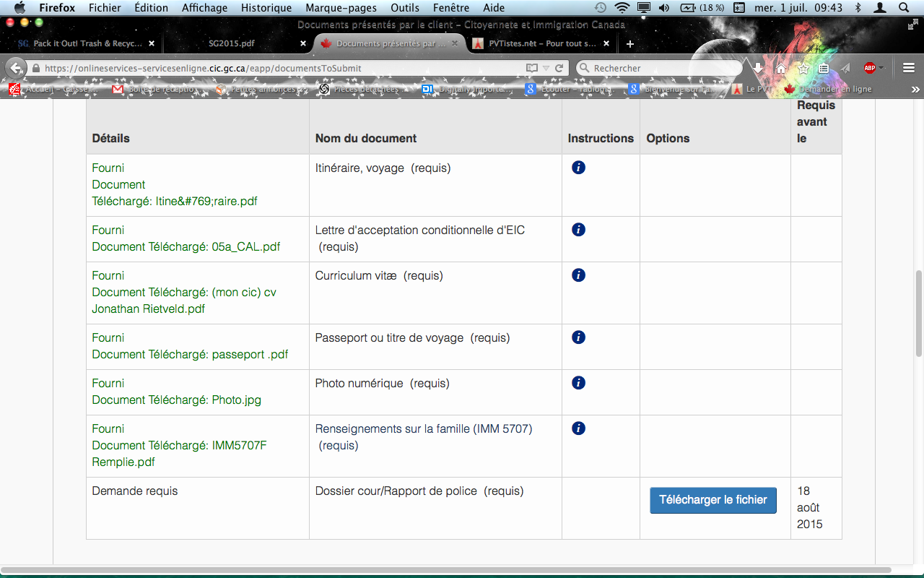Open the Marque-pages menu
This screenshot has width=924, height=578.
[341, 8]
